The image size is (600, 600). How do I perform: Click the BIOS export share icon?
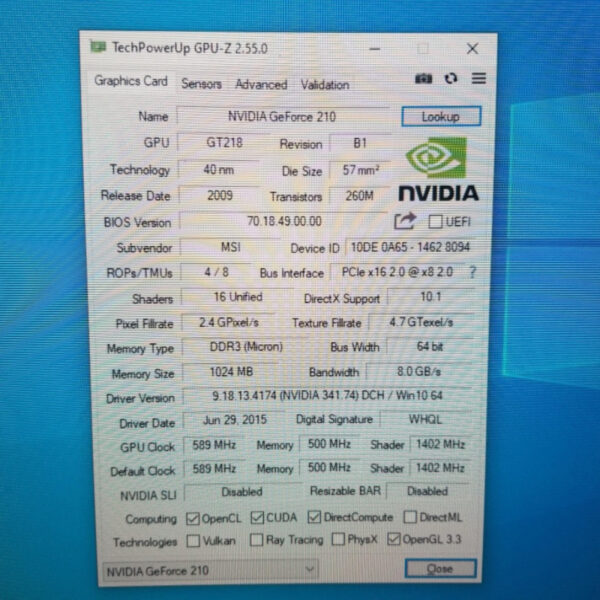[405, 221]
